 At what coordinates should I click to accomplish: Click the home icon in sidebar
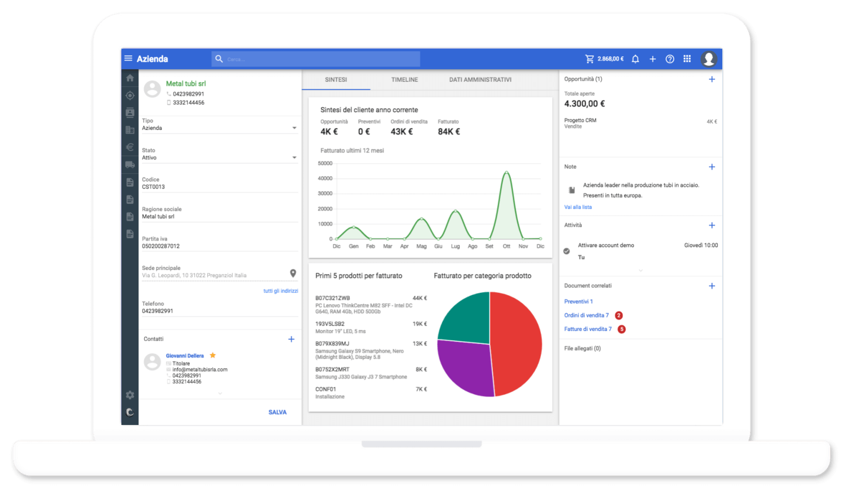click(x=130, y=78)
